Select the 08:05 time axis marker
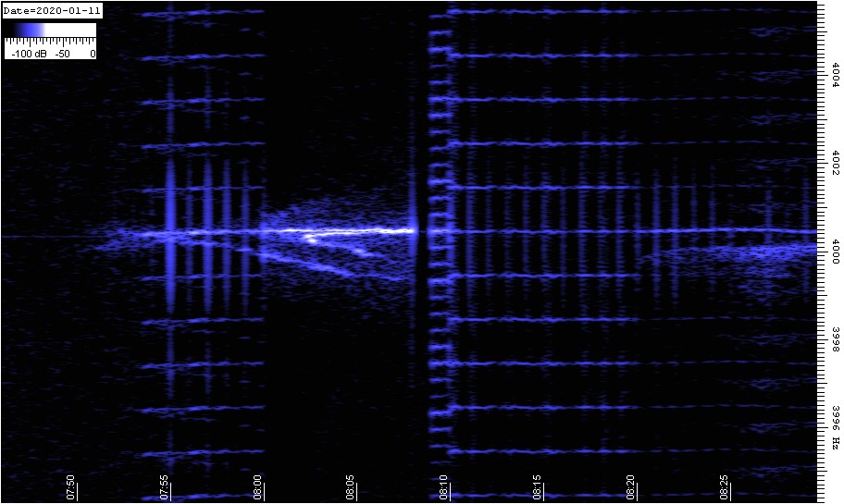The width and height of the screenshot is (844, 504). 351,486
